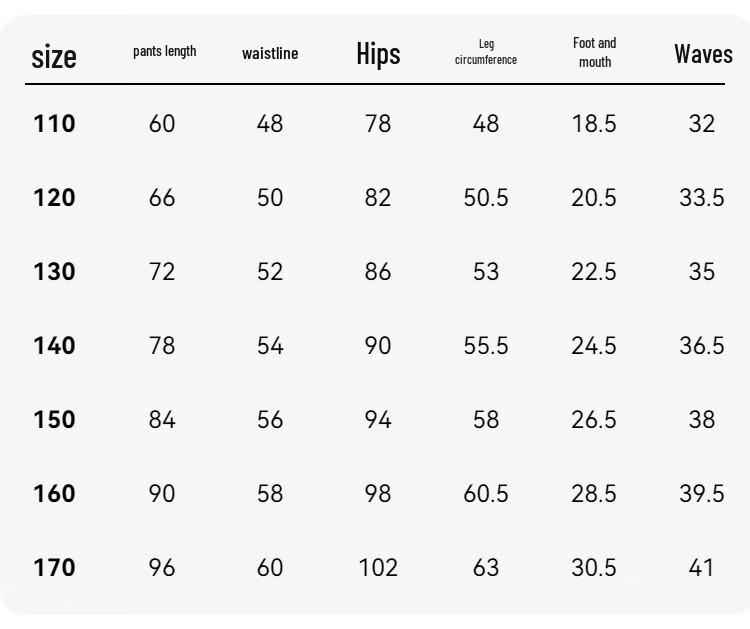Click the 'size' column header

coord(54,57)
